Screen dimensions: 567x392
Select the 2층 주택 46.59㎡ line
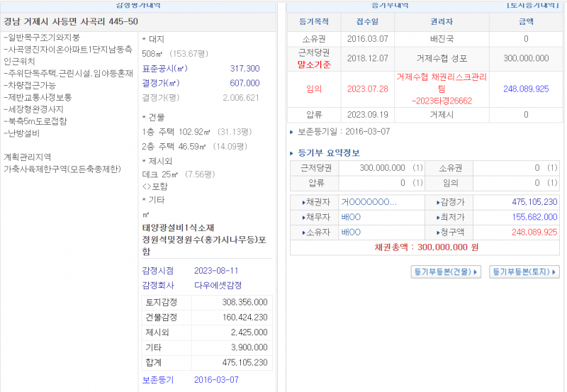[x=194, y=147]
